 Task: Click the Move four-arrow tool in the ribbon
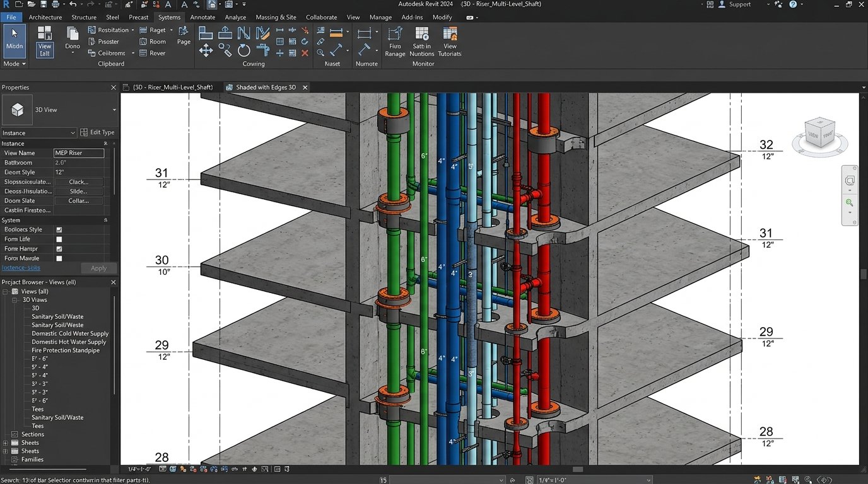[x=206, y=50]
